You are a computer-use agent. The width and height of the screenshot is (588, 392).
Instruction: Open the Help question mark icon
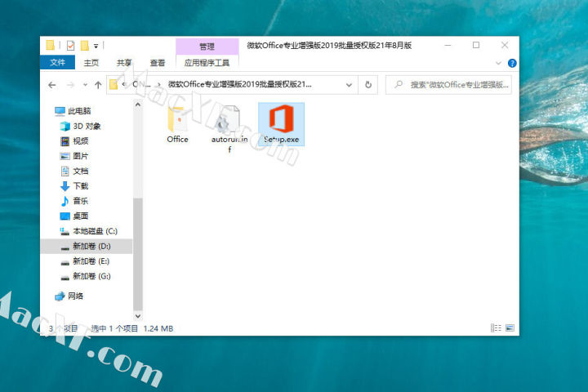click(512, 63)
